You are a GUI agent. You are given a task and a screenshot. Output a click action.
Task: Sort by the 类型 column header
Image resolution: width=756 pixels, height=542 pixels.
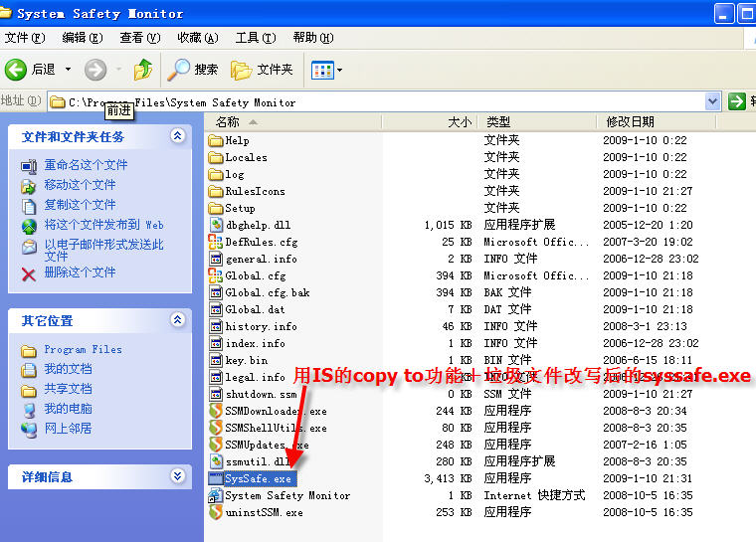click(536, 122)
